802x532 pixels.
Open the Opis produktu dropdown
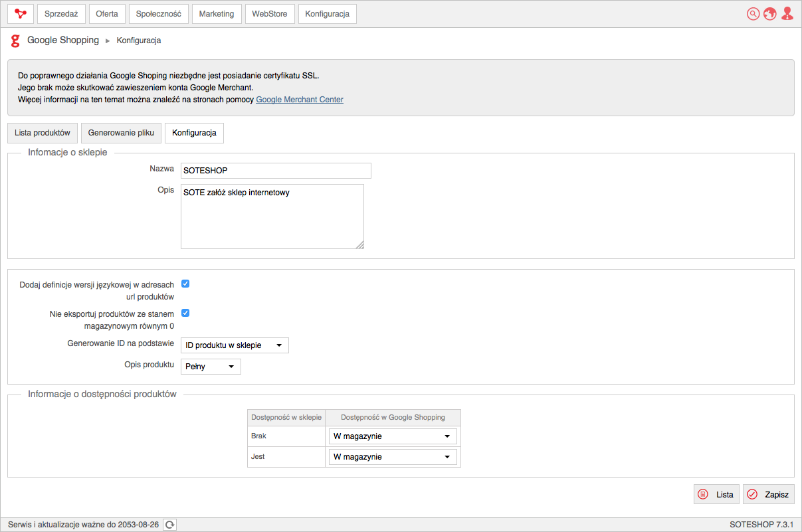211,367
